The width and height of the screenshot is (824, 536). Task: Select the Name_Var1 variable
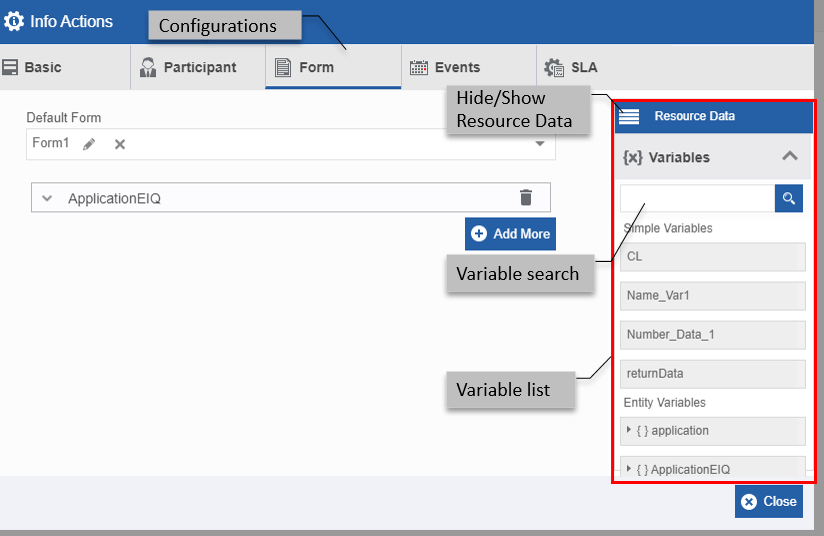coord(713,295)
